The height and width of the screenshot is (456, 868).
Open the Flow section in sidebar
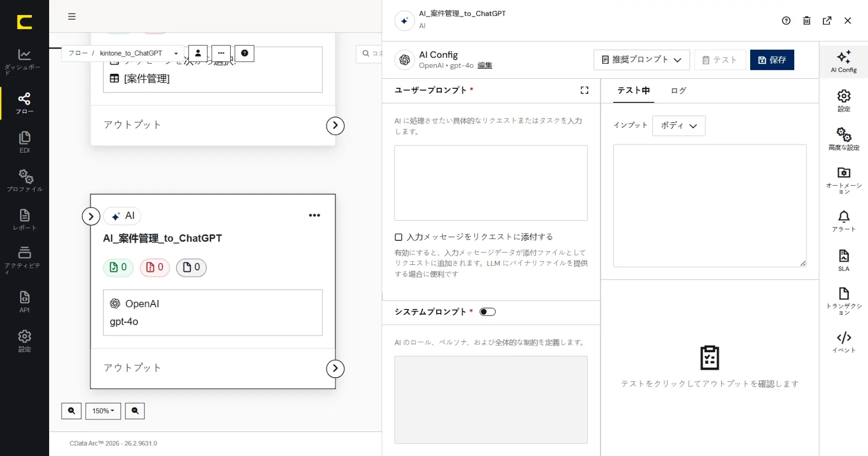coord(24,103)
